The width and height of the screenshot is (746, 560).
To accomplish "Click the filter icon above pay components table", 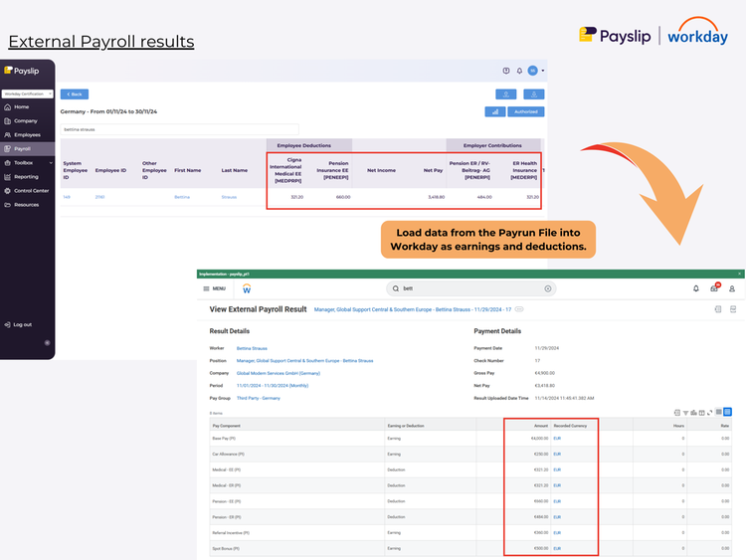I will [685, 412].
